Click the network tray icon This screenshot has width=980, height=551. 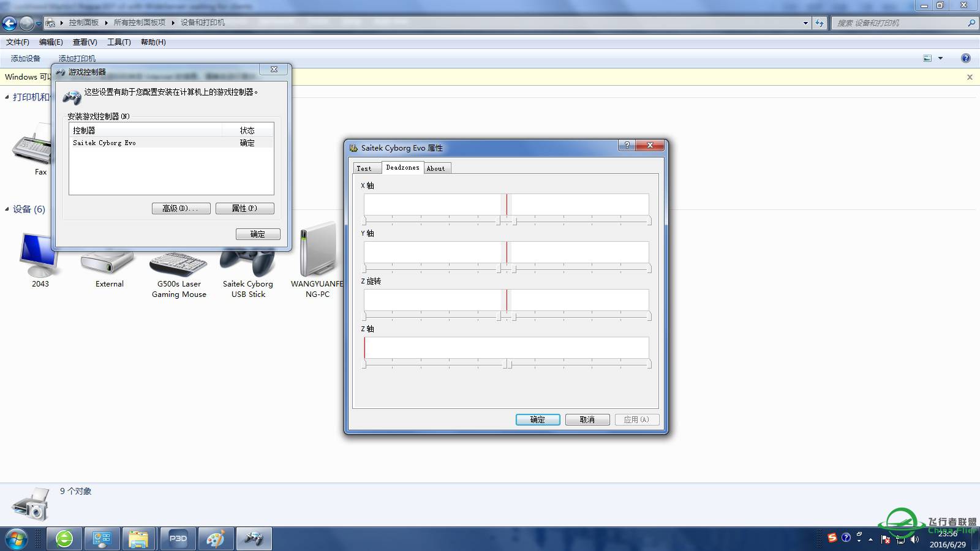(x=900, y=539)
